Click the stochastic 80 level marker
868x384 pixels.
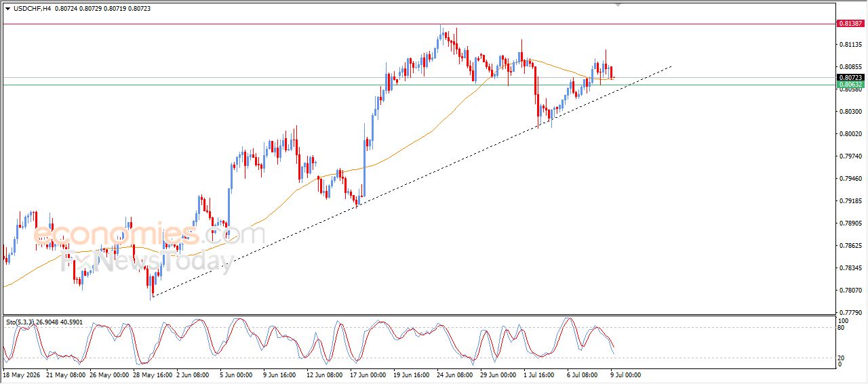pos(842,328)
